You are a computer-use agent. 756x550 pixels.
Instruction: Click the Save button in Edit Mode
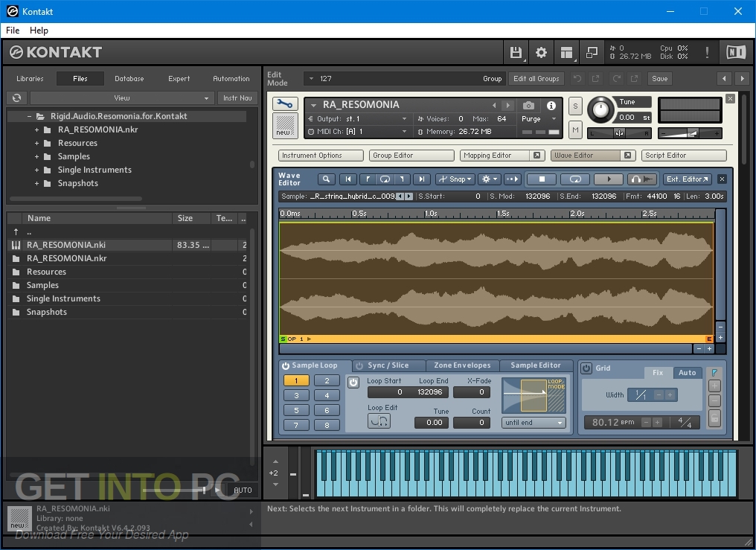[659, 79]
